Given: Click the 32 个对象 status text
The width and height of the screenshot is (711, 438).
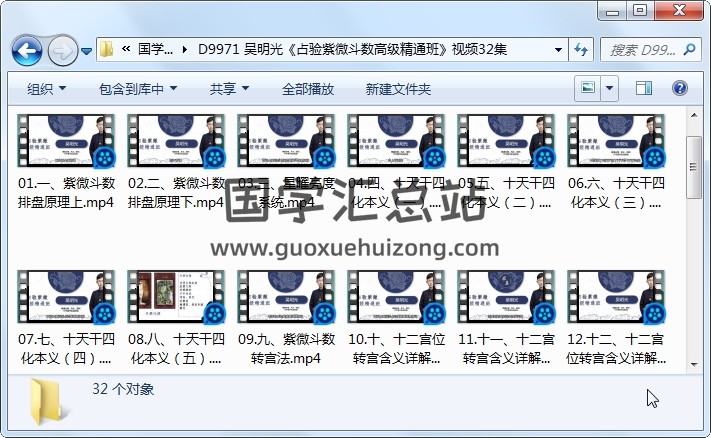Looking at the screenshot, I should pyautogui.click(x=123, y=389).
